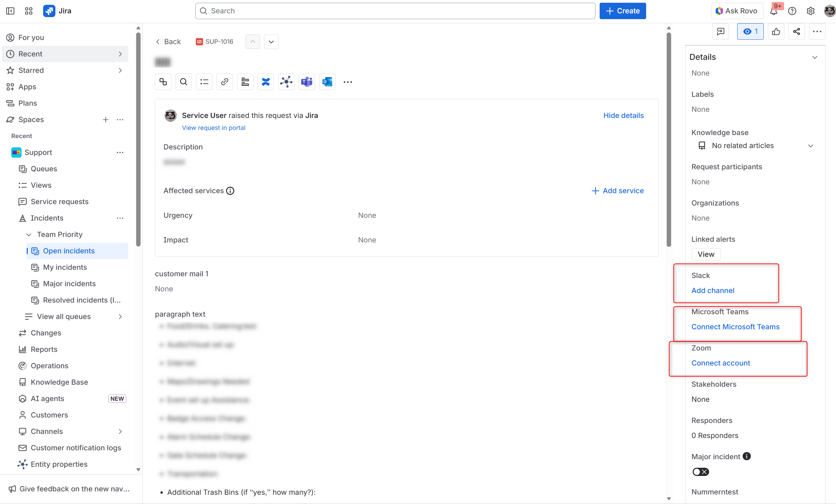The height and width of the screenshot is (504, 836).
Task: Click the link (chain) toolbar icon
Action: 224,82
